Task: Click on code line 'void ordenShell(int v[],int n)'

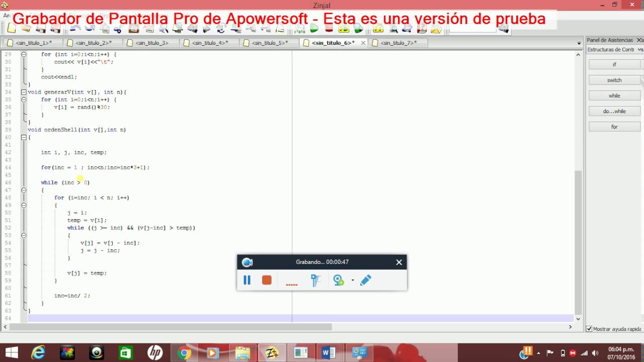Action: (x=76, y=130)
